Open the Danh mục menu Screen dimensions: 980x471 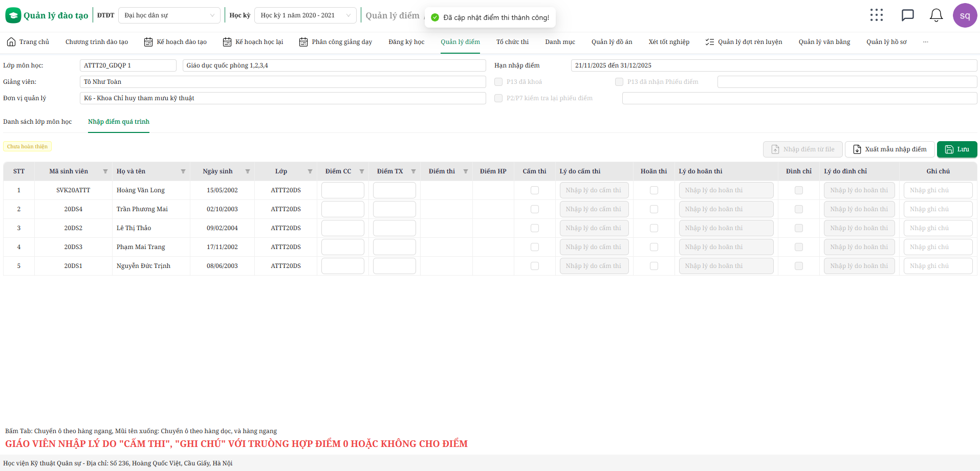(560, 42)
